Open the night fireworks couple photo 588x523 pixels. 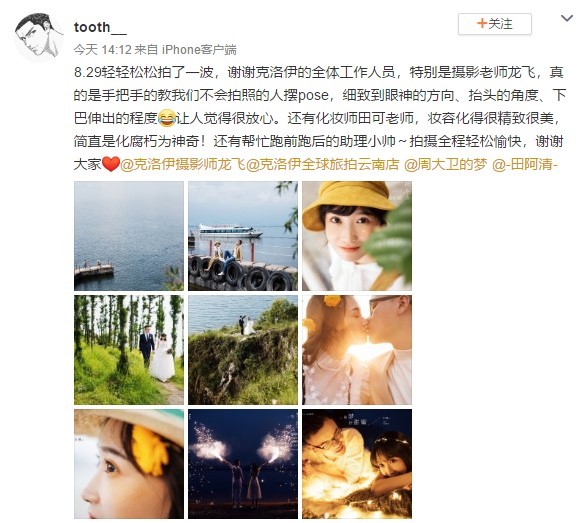pos(243,464)
